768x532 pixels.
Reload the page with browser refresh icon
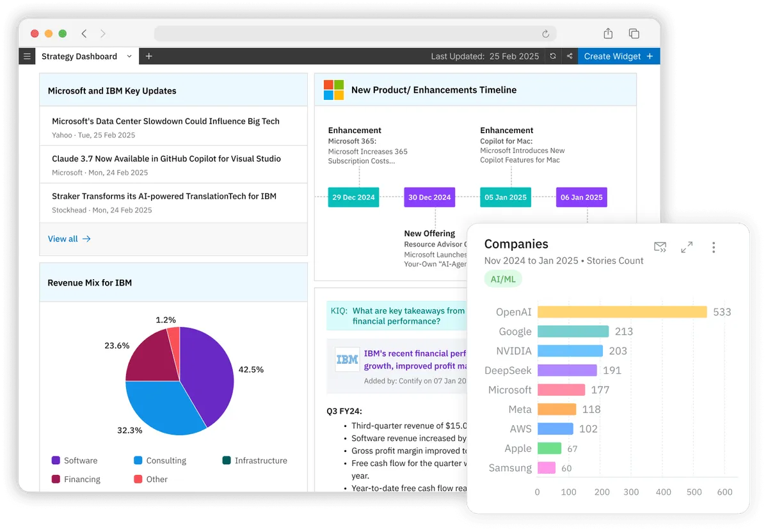pyautogui.click(x=545, y=34)
